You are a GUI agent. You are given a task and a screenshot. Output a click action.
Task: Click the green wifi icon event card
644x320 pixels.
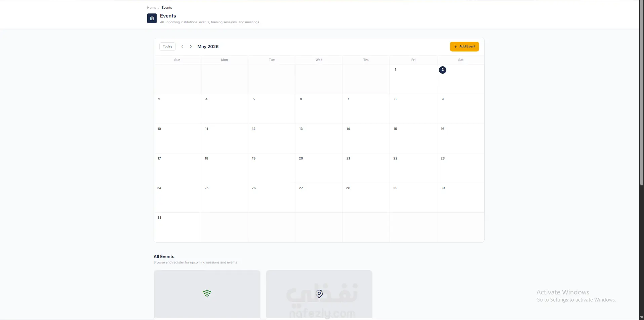click(x=207, y=294)
